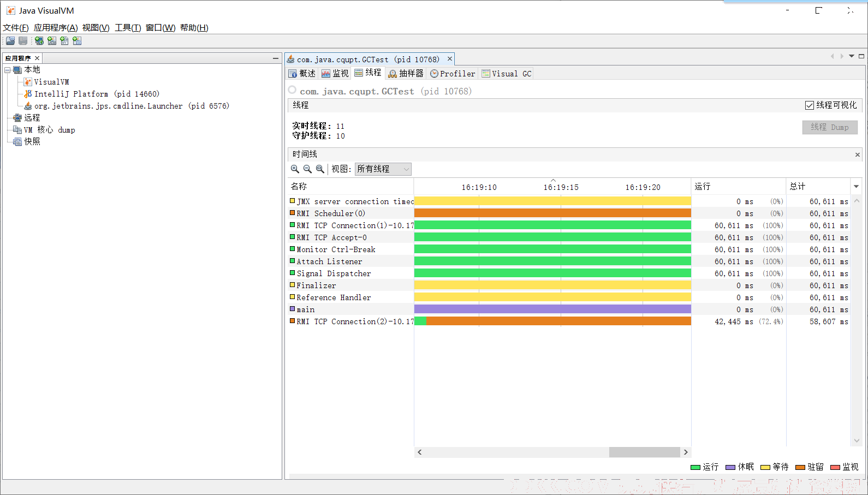
Task: Click the VM 核心 dump icon
Action: pos(17,130)
